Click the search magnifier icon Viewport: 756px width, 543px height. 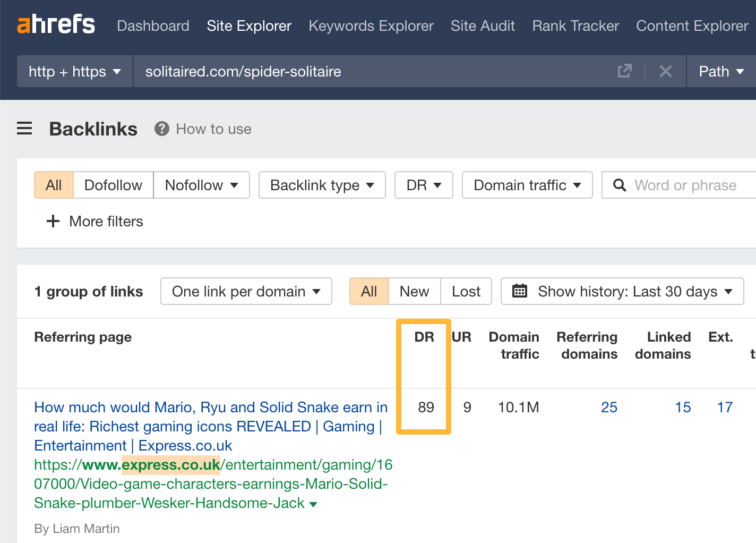pos(619,185)
